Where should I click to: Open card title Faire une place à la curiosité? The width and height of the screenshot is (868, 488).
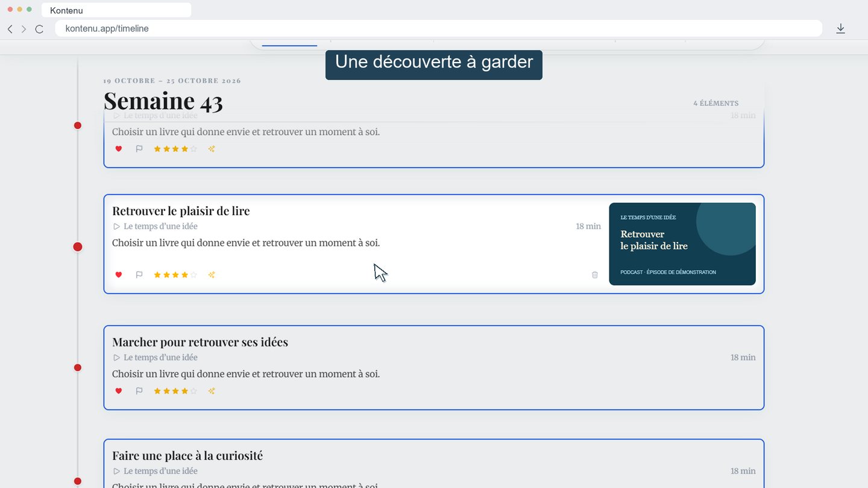187,455
